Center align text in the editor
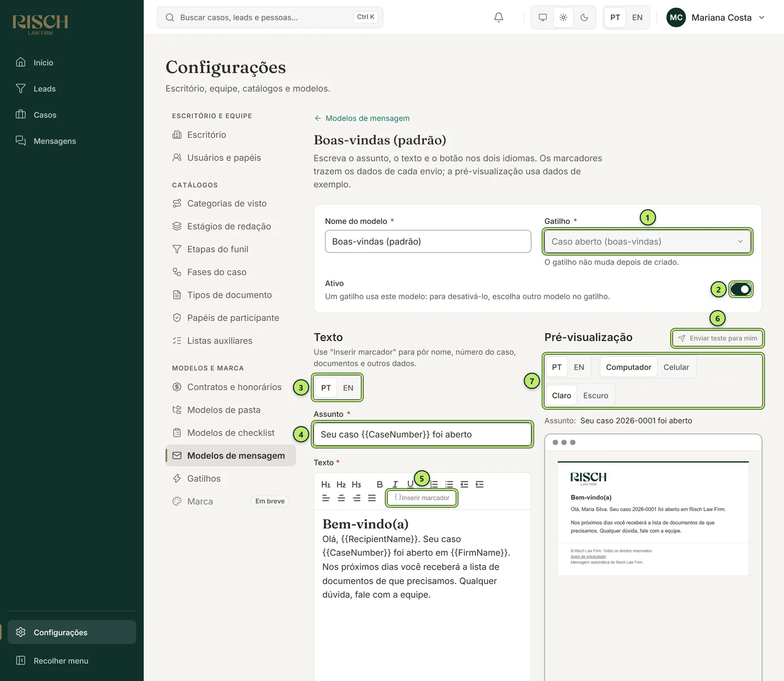The height and width of the screenshot is (681, 784). [x=341, y=498]
